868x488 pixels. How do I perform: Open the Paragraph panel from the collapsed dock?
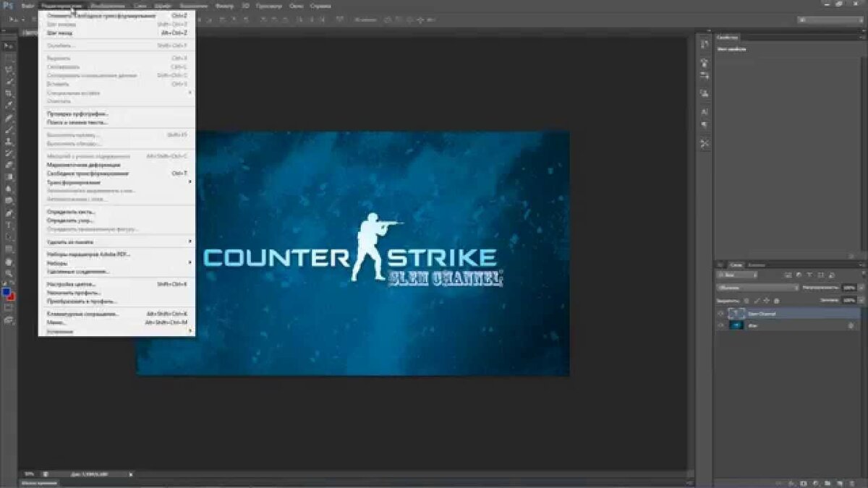tap(704, 125)
